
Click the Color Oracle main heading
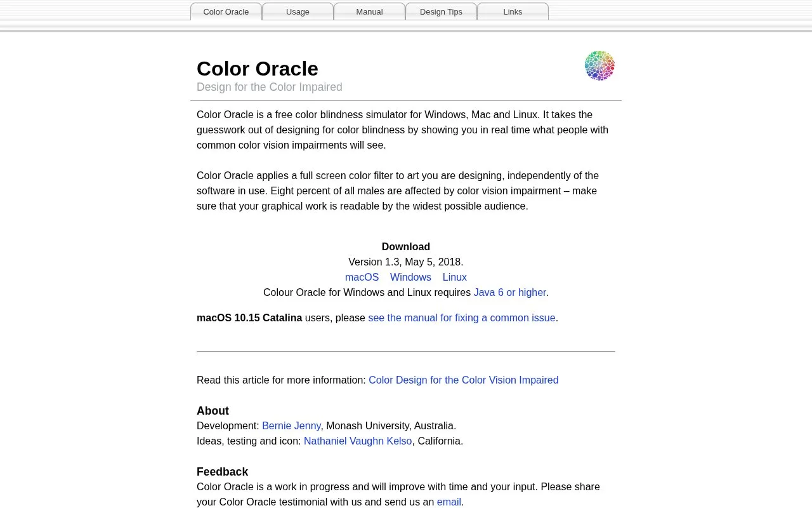[258, 69]
